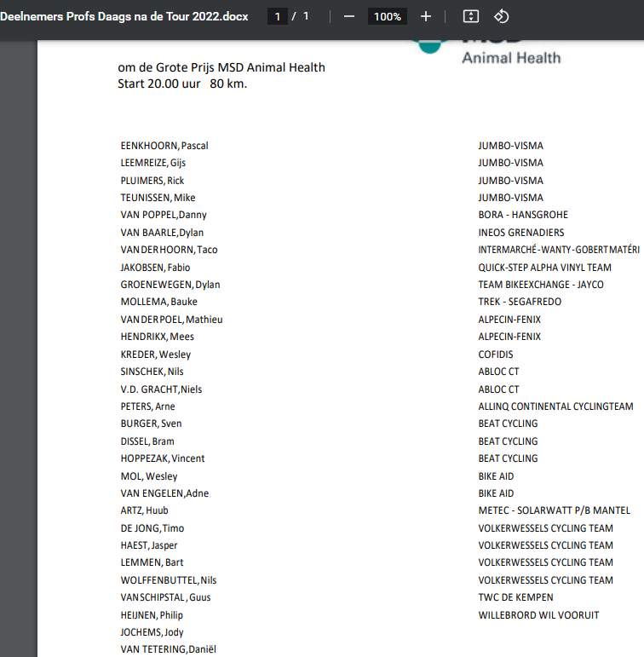Click team TREK - SEGAFREDO
644x657 pixels.
tap(520, 302)
